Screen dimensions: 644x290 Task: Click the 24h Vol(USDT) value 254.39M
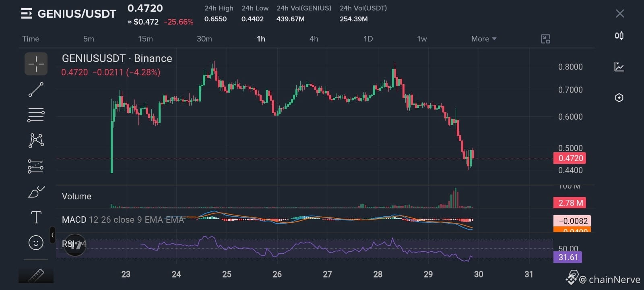click(353, 19)
